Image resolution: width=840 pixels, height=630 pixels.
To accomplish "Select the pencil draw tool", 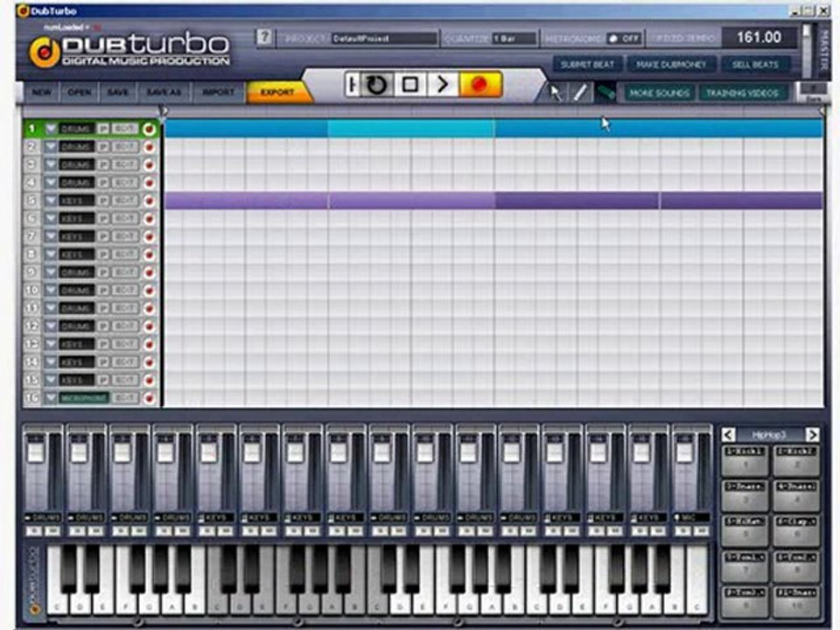I will [x=580, y=93].
